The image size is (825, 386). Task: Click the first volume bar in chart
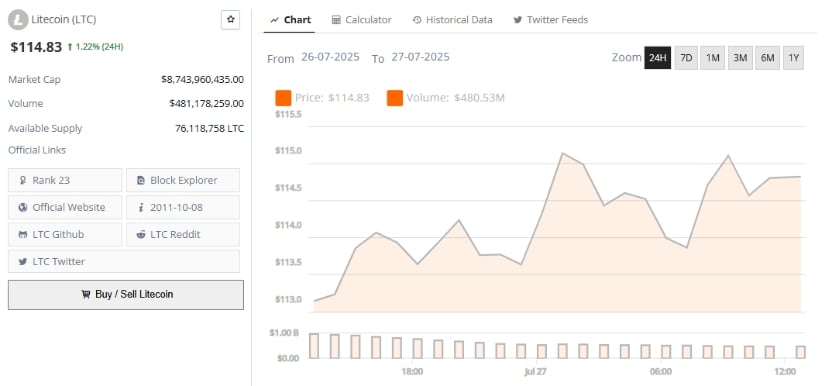pos(314,346)
